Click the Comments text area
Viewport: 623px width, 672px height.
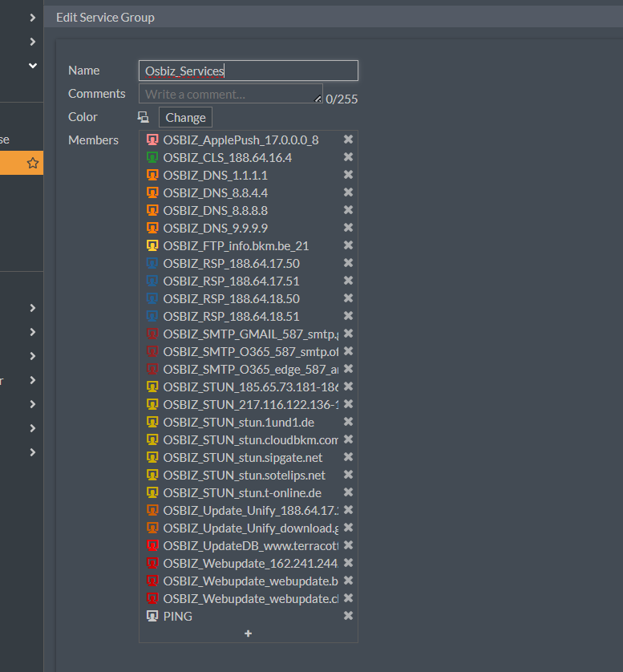tap(231, 94)
